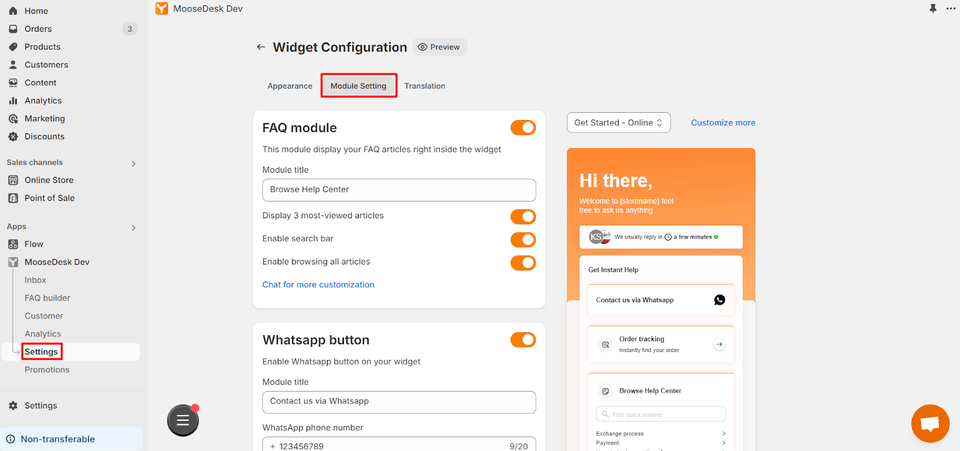960x451 pixels.
Task: Open the Get Started - Online dropdown
Action: (x=618, y=122)
